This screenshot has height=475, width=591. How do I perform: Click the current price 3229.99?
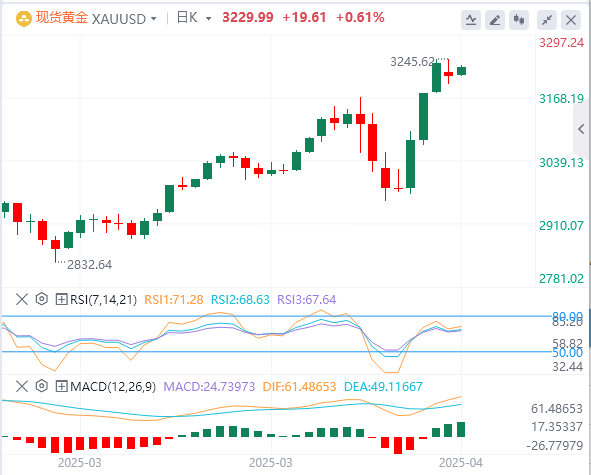pyautogui.click(x=248, y=17)
